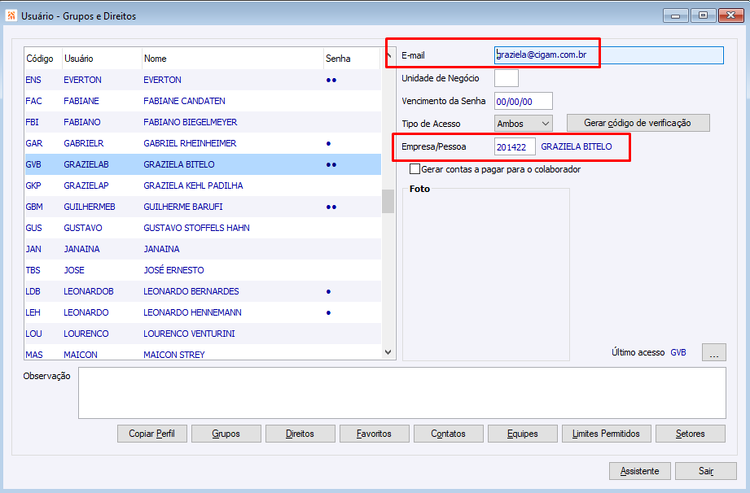The width and height of the screenshot is (750, 493).
Task: Select the JOSÉ ERNESTO row
Action: point(203,270)
